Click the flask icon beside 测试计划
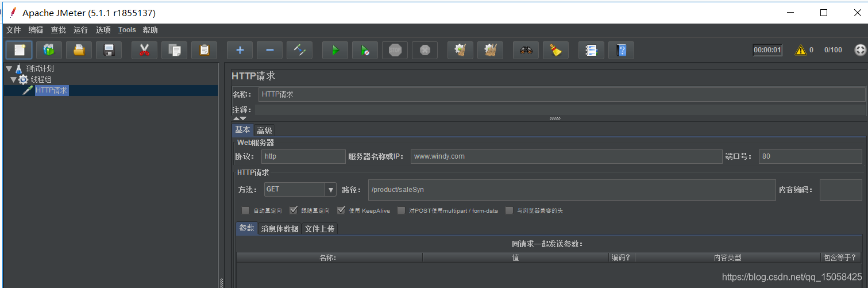Screen dimensions: 868x288 18,68
